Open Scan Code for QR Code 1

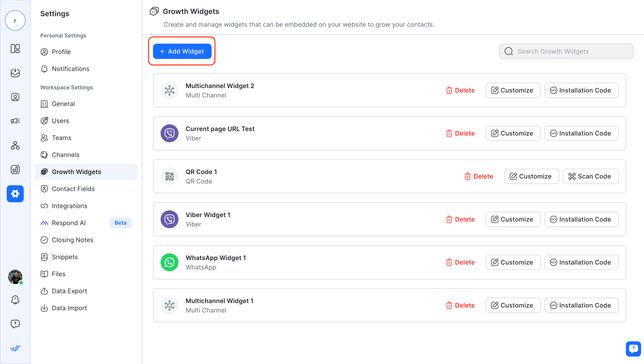(x=590, y=176)
